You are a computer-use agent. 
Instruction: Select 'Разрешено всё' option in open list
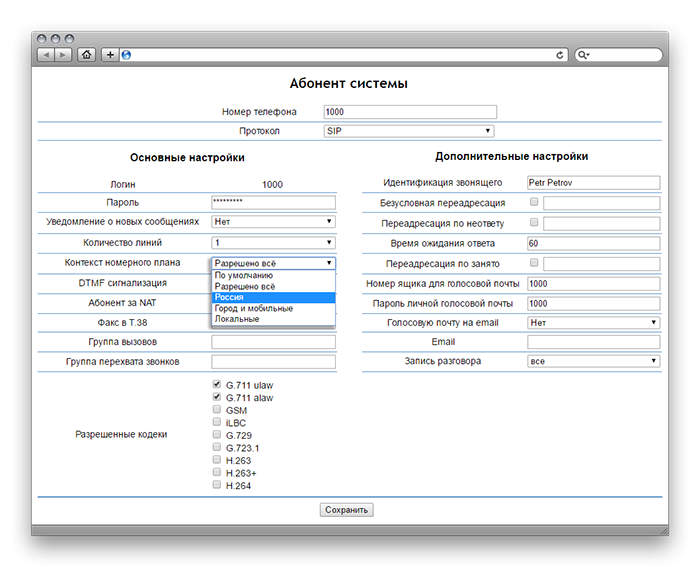pyautogui.click(x=273, y=287)
